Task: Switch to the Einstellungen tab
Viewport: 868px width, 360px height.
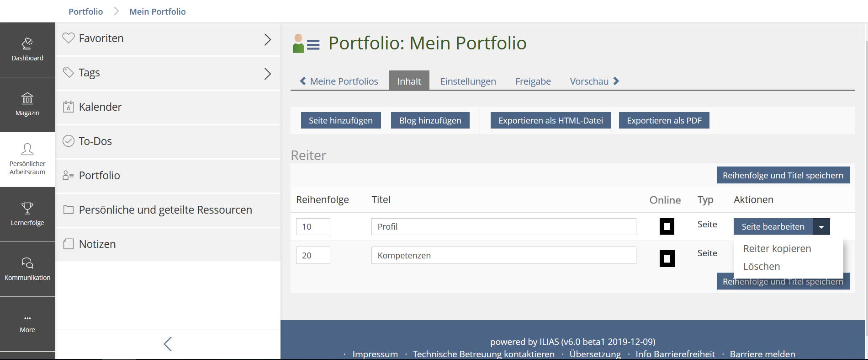Action: (x=468, y=81)
